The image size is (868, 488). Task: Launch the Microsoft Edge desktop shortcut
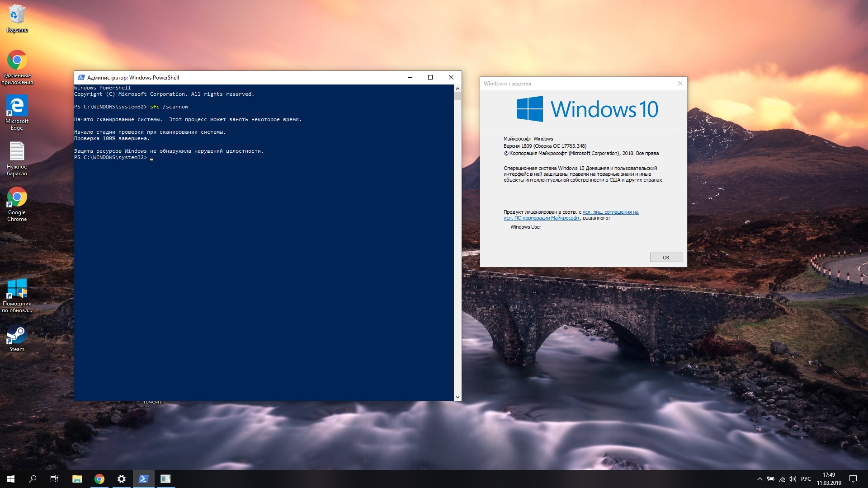point(17,113)
